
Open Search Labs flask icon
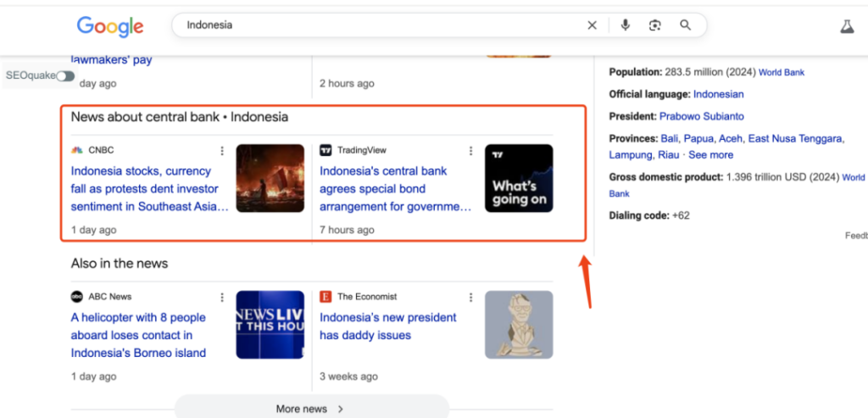847,26
